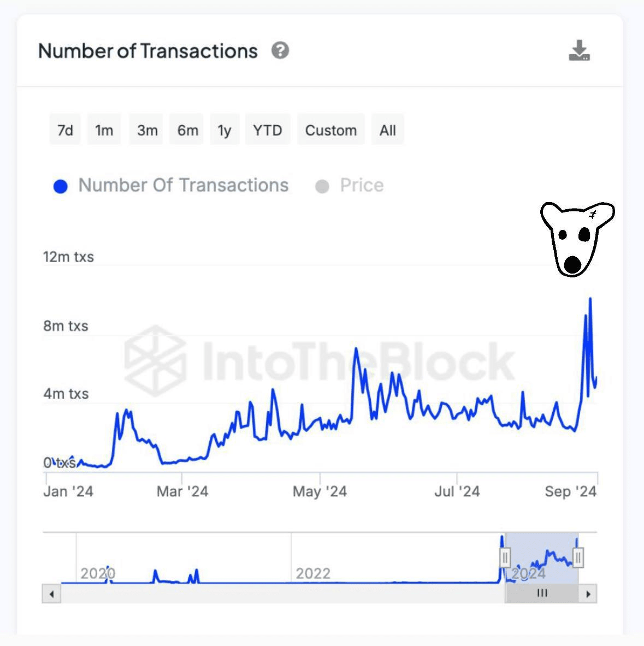
Task: Click the navigator scrollbar thumb
Action: pos(542,594)
